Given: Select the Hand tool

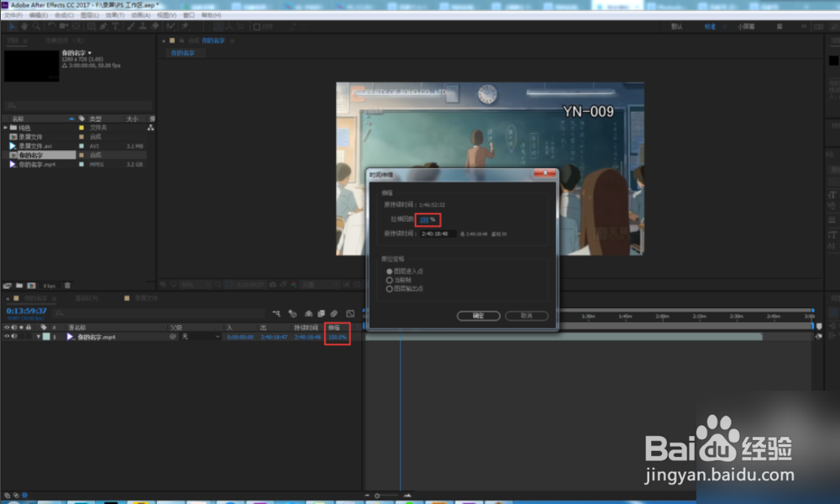Looking at the screenshot, I should point(24,26).
